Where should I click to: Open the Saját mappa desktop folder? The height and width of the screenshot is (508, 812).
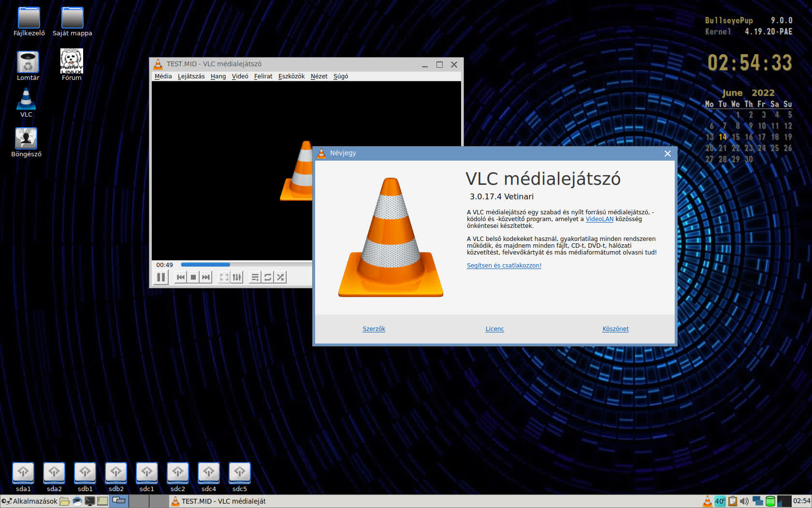[x=72, y=22]
